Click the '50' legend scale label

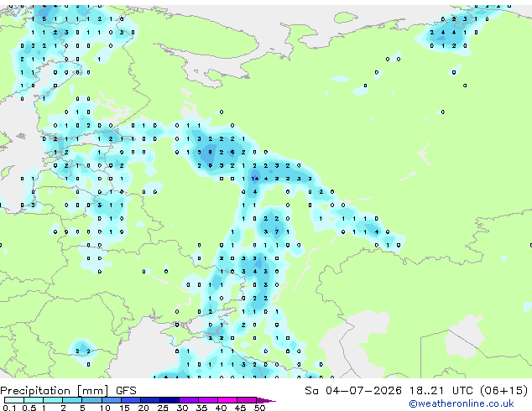(259, 408)
